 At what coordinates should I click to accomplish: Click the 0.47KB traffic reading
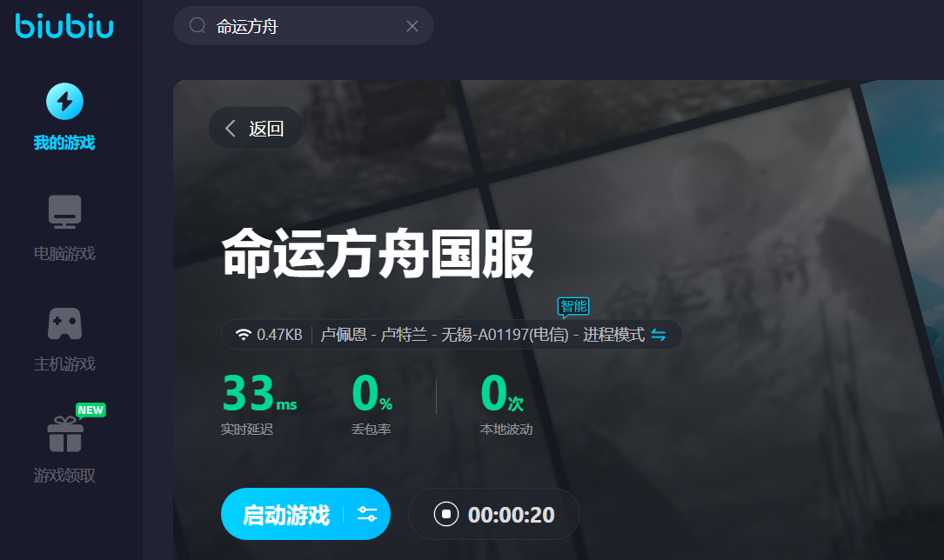tap(279, 335)
